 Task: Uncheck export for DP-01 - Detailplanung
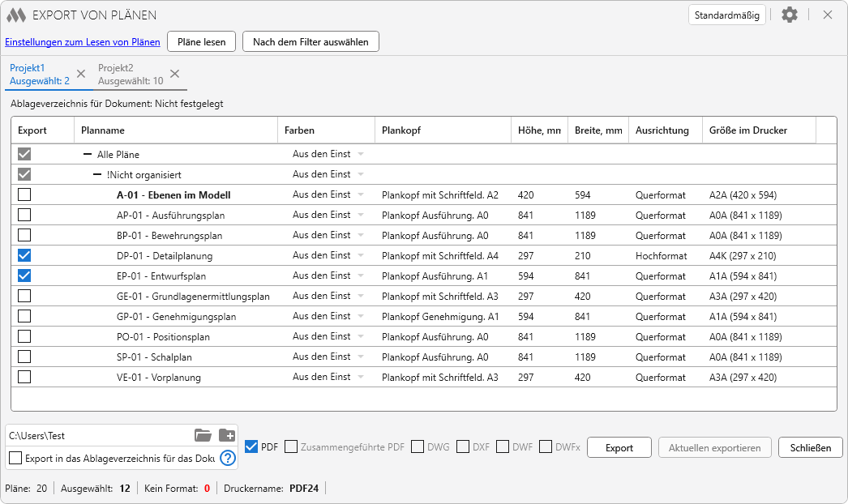[x=24, y=255]
